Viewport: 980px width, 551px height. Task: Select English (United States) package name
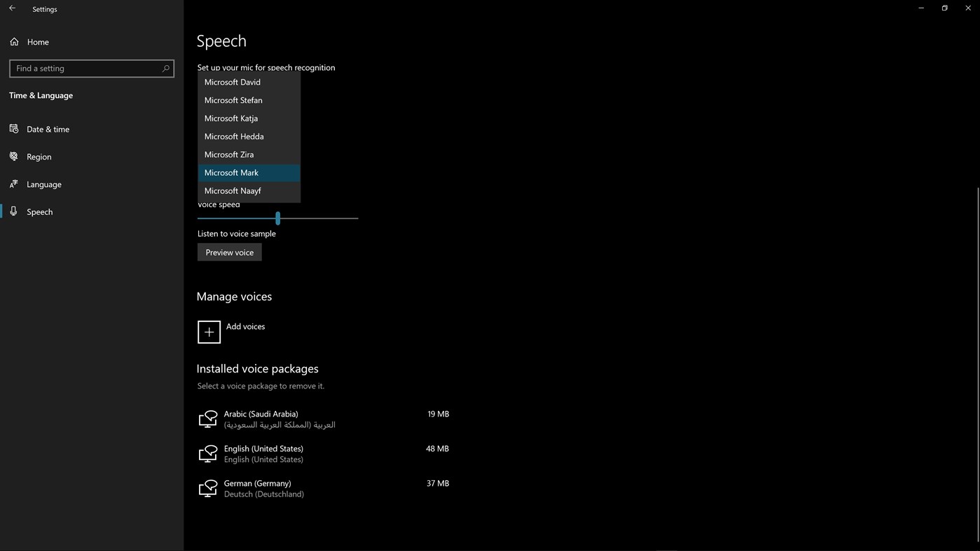pyautogui.click(x=263, y=449)
